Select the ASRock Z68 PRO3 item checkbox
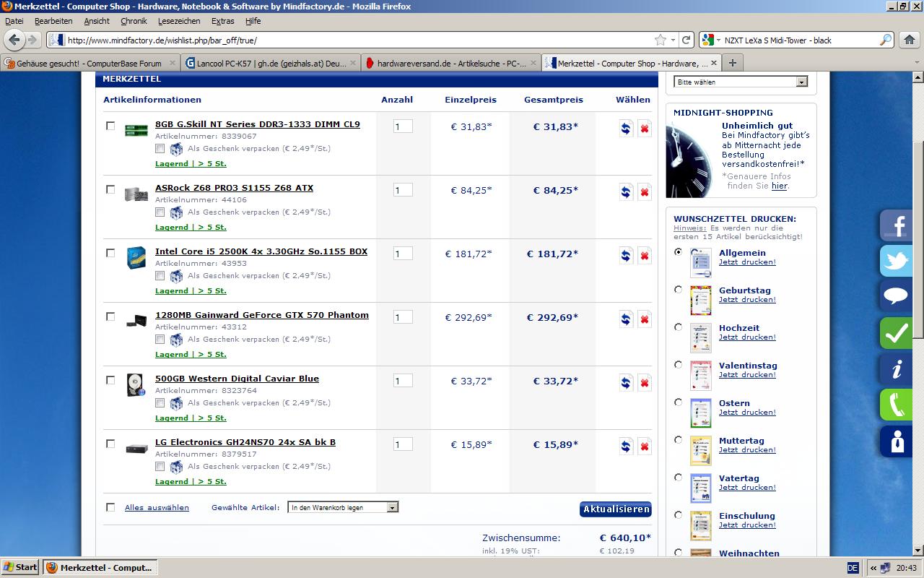 110,189
